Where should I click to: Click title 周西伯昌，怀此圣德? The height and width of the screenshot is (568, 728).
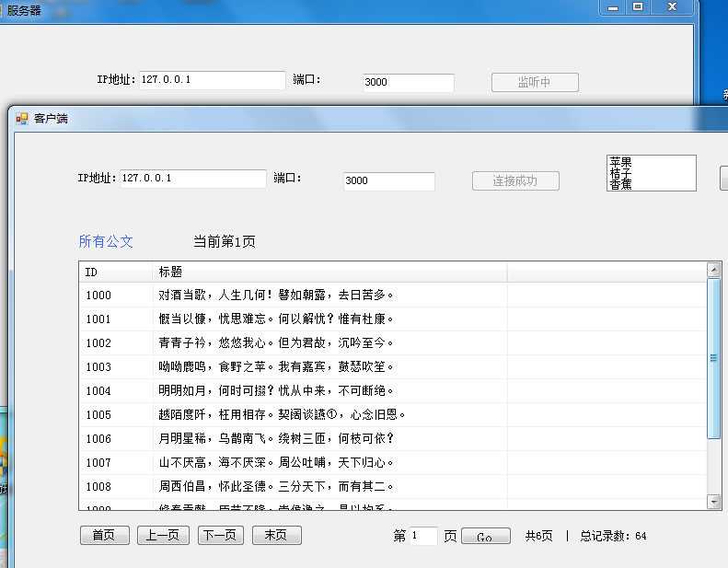click(x=276, y=487)
